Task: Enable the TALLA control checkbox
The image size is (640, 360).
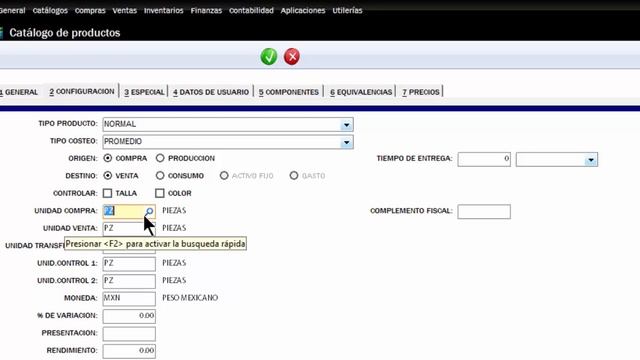Action: tap(107, 193)
